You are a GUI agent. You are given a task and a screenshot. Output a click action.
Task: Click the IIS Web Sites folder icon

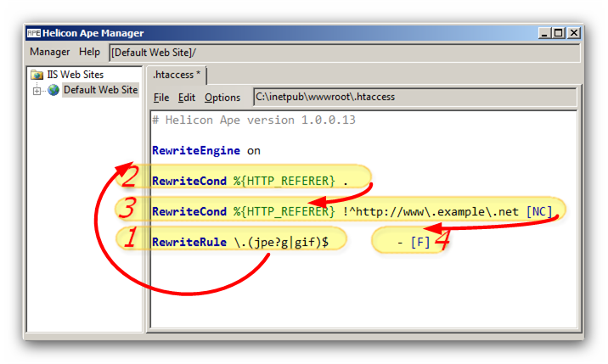(x=37, y=76)
